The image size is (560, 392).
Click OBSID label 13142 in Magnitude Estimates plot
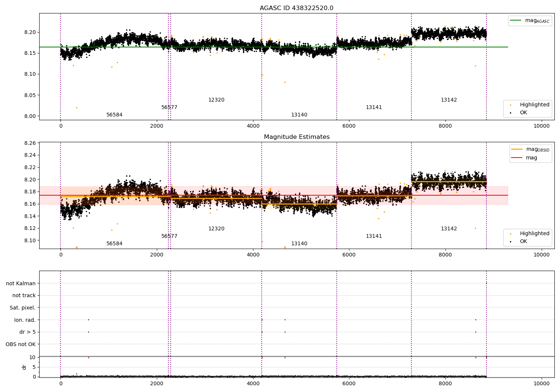(449, 228)
